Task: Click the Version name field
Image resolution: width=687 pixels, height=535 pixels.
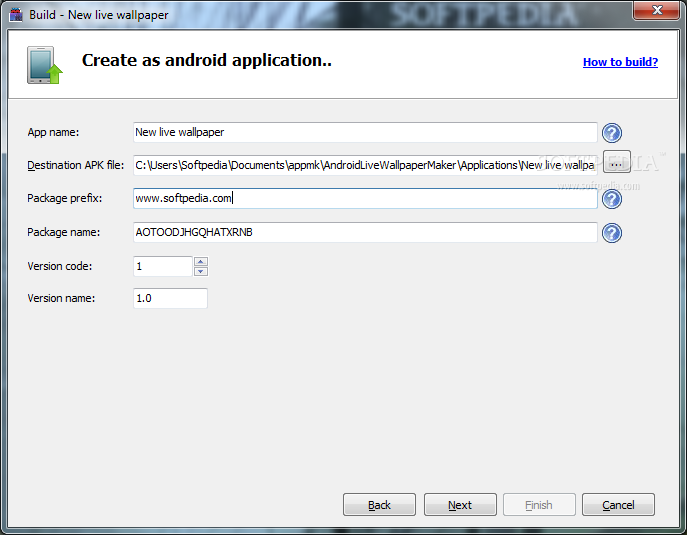Action: (x=170, y=298)
